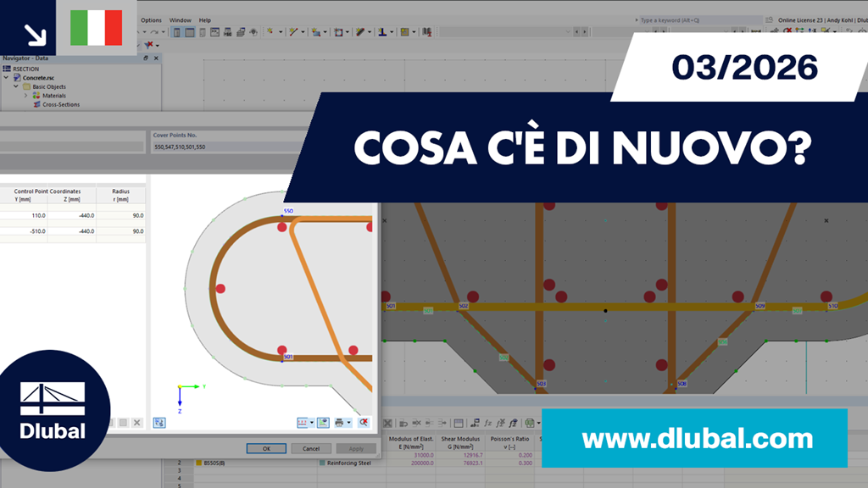Expand the Materials tree node
The width and height of the screenshot is (868, 488).
pyautogui.click(x=25, y=96)
